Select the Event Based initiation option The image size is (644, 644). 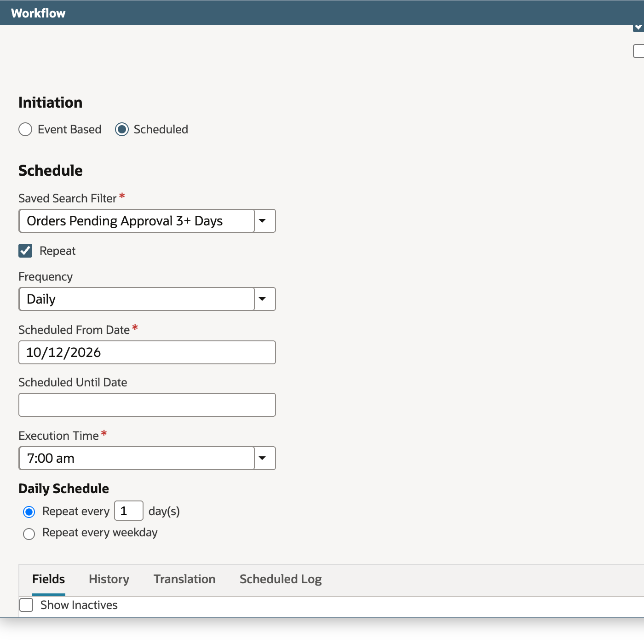25,129
